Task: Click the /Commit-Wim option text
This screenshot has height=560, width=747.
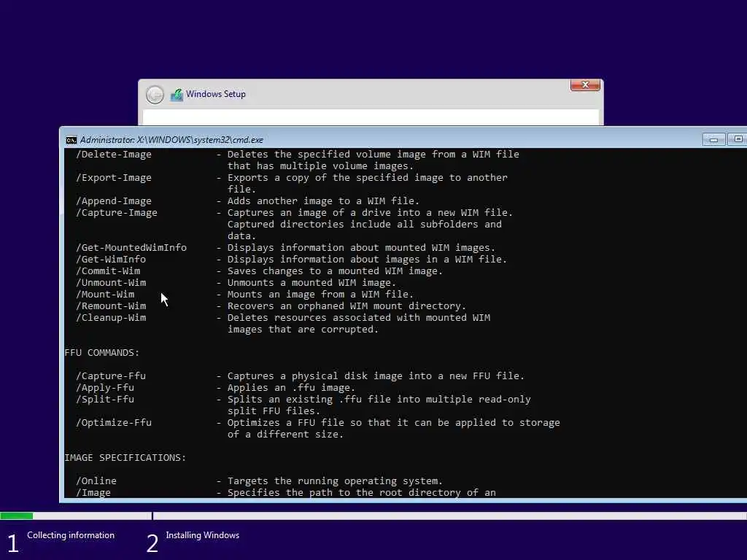Action: click(x=108, y=271)
